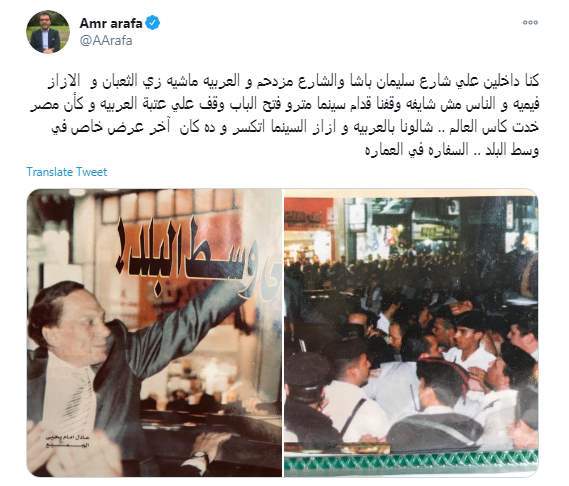Open the left photo of the waving man
This screenshot has height=486, width=569.
click(x=154, y=332)
